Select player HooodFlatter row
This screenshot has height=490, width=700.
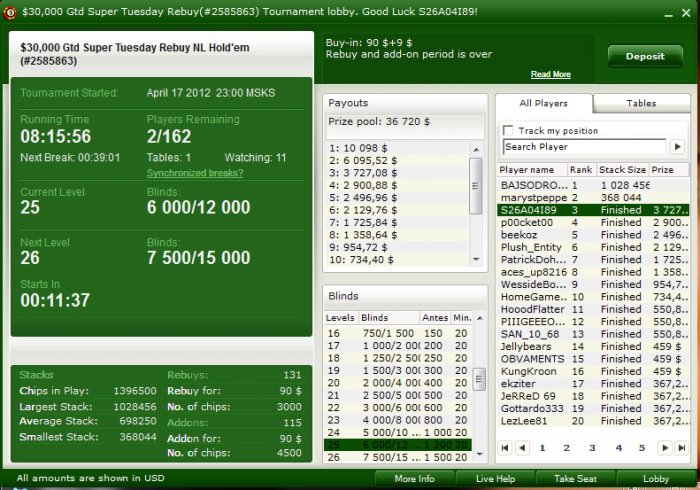click(593, 309)
